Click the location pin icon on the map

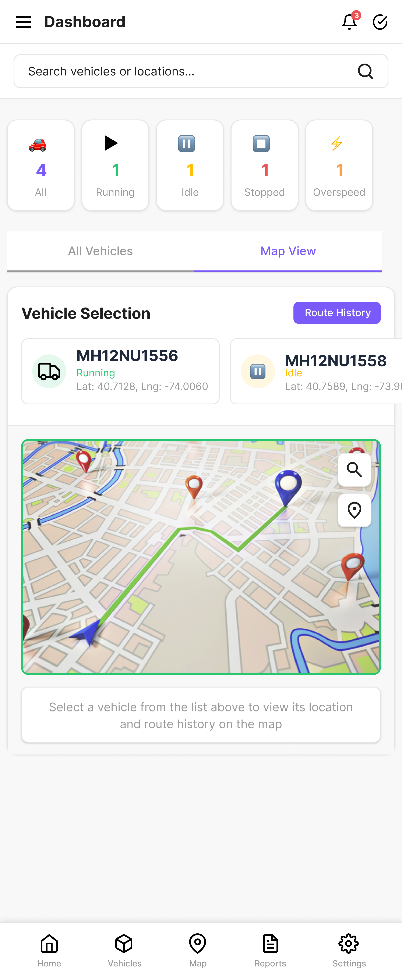[x=355, y=510]
